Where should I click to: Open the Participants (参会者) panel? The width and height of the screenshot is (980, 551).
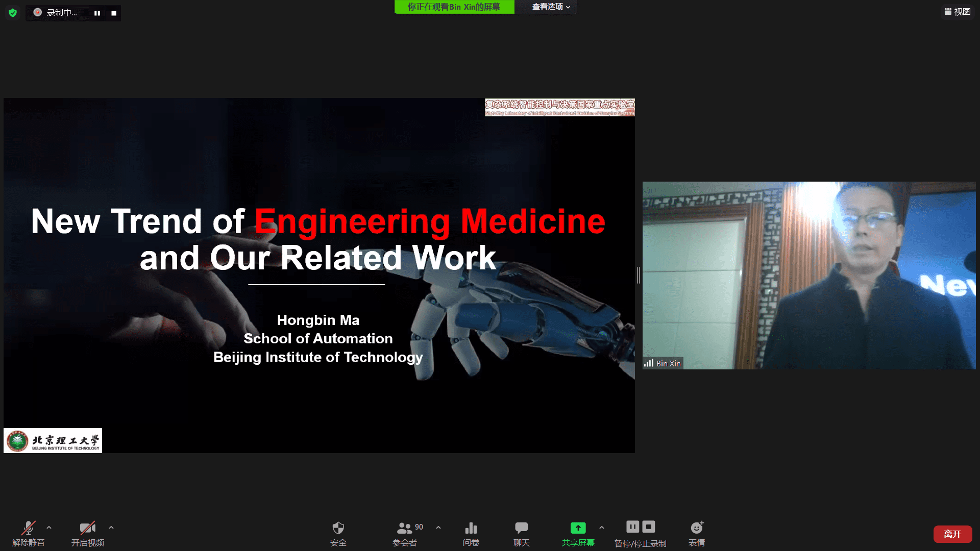pos(405,528)
